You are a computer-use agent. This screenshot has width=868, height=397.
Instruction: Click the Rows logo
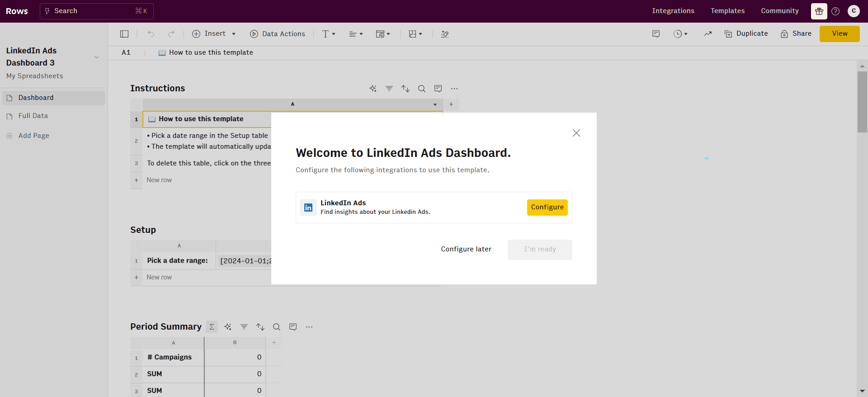(x=17, y=11)
